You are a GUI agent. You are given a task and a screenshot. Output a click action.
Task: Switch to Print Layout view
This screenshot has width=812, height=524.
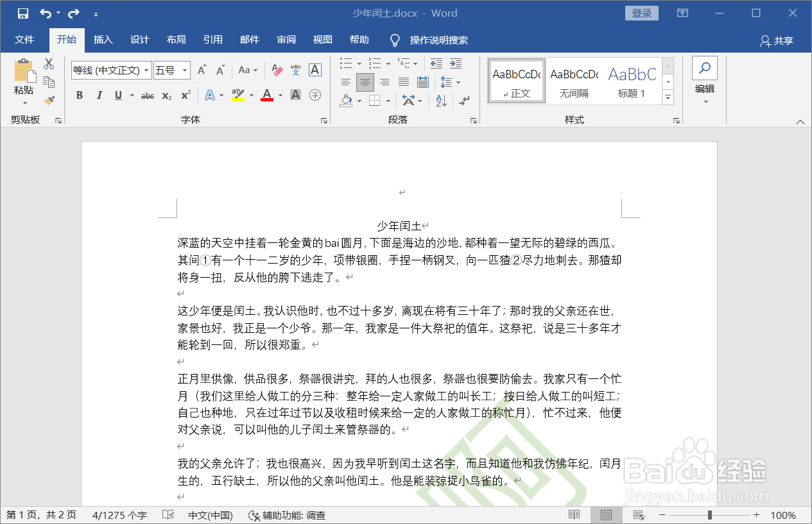pos(606,515)
